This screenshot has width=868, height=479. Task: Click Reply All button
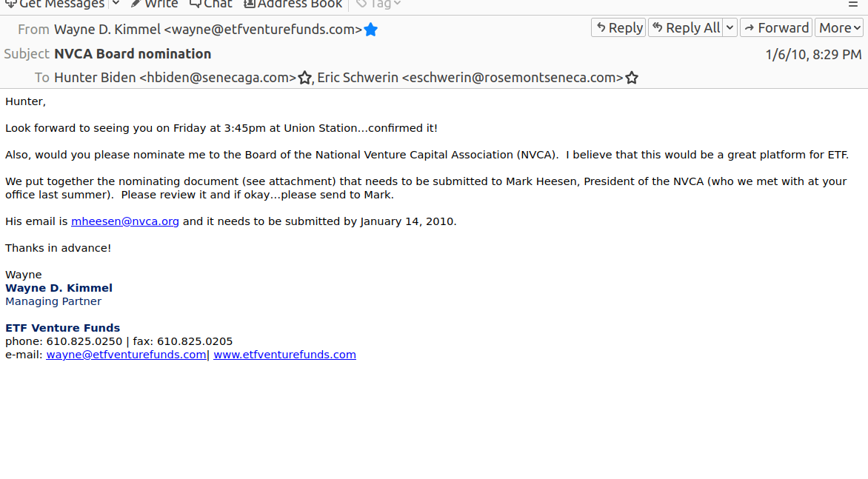pos(685,27)
